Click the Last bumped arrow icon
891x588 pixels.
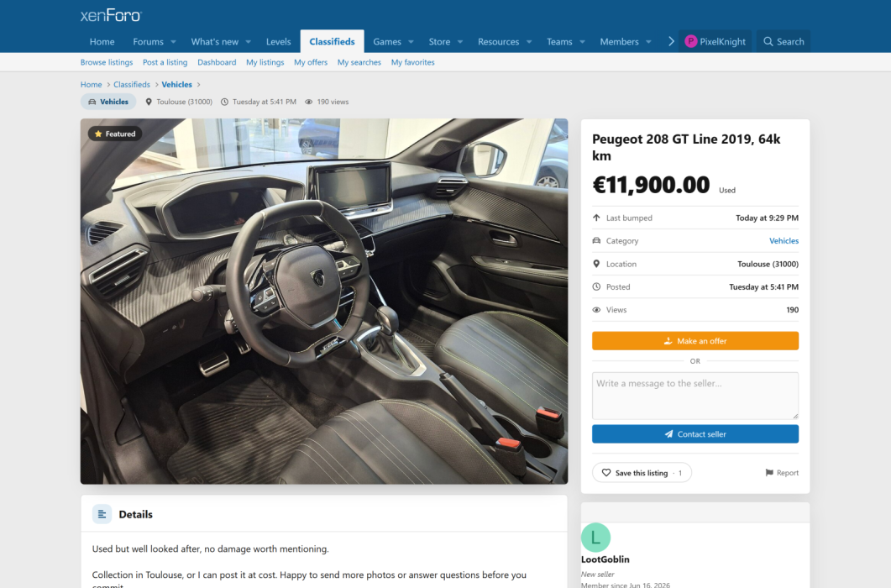pos(596,218)
